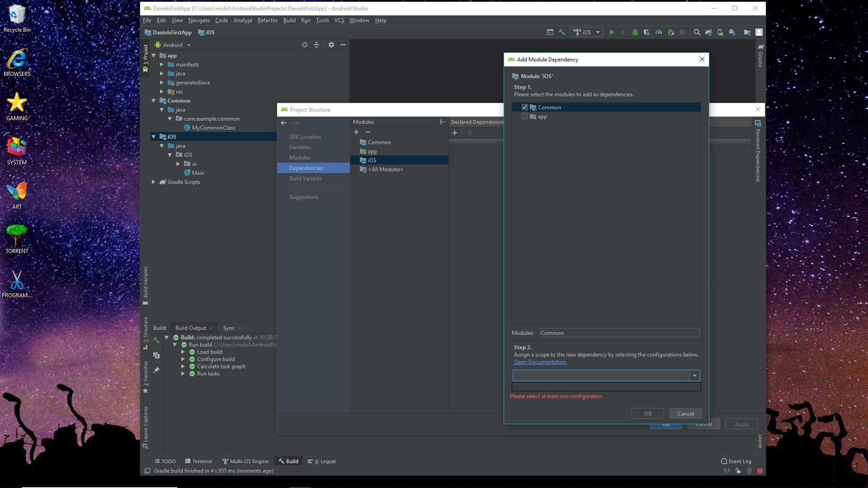Expand the generatedJava folder

click(x=162, y=83)
